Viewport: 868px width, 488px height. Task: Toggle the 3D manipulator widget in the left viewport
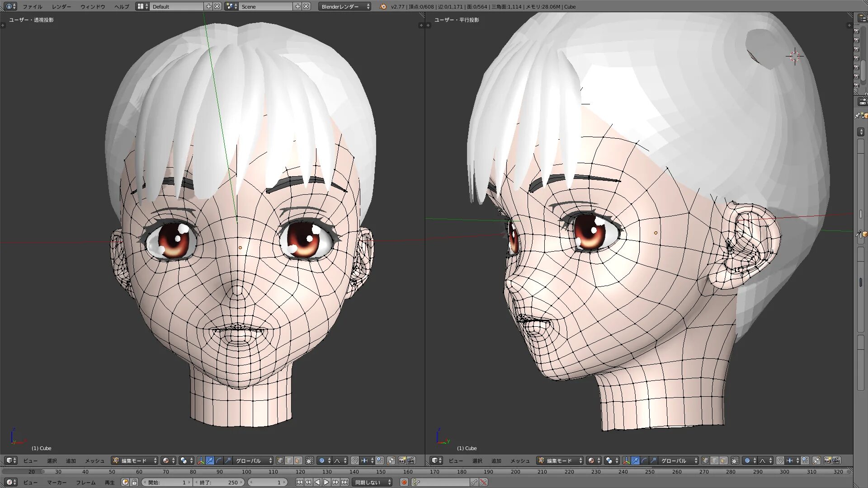pyautogui.click(x=201, y=460)
